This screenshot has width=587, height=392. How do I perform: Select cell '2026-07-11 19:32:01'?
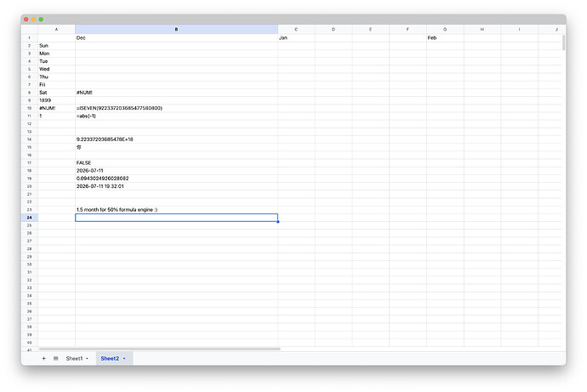pos(176,186)
